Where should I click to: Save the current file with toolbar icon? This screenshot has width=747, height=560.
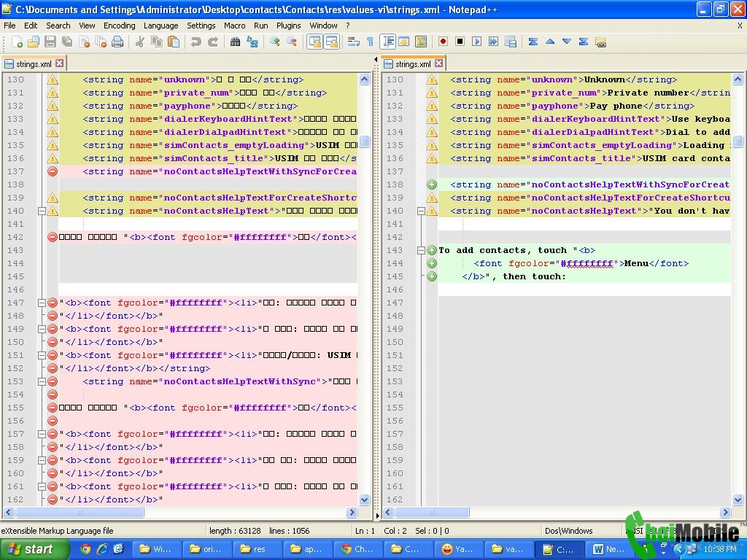pos(50,42)
